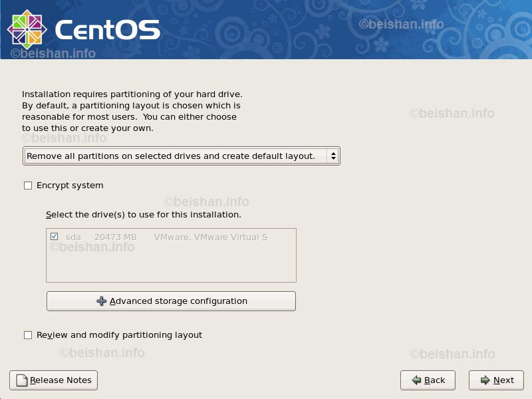Click the document icon beside Release Notes
Image resolution: width=532 pixels, height=399 pixels.
pos(22,380)
